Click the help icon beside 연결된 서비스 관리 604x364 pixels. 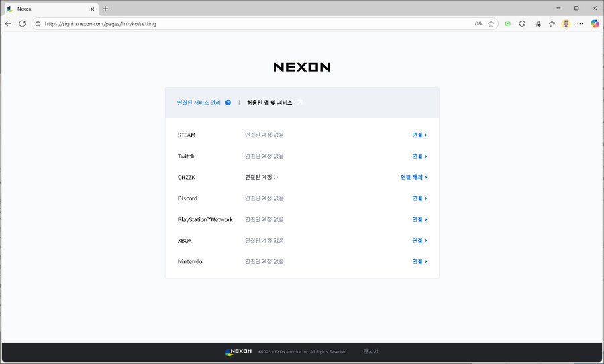(x=228, y=103)
